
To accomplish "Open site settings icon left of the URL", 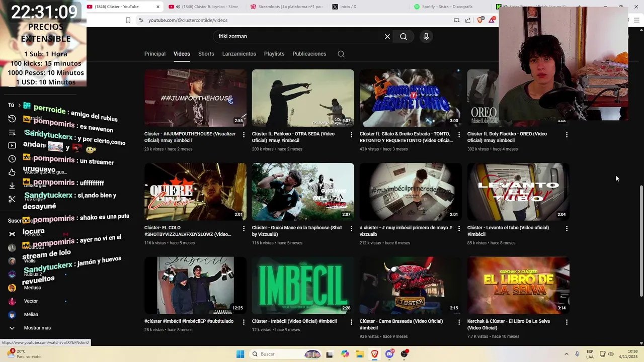I will pyautogui.click(x=141, y=20).
